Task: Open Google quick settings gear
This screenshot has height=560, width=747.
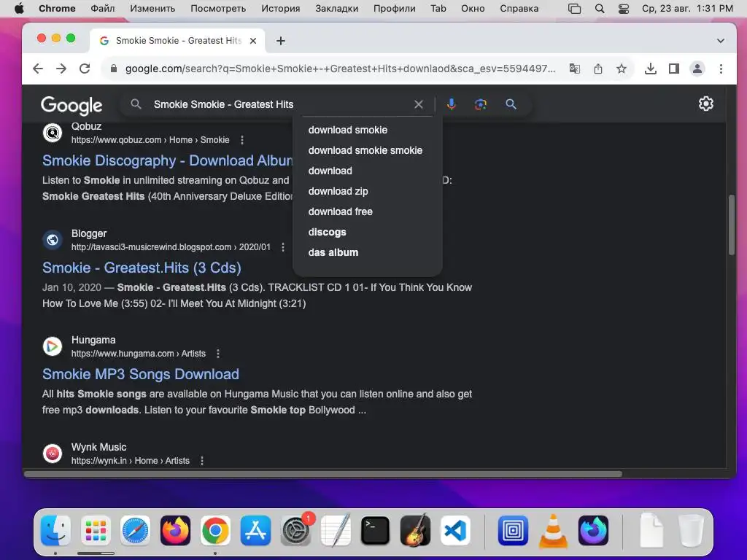Action: pos(705,104)
